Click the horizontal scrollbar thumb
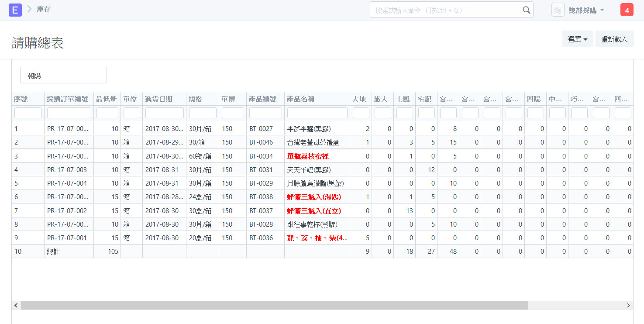 point(274,306)
